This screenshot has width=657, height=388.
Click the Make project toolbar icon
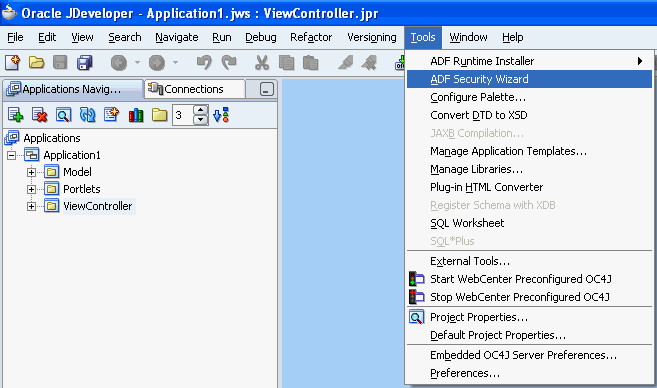coord(345,63)
